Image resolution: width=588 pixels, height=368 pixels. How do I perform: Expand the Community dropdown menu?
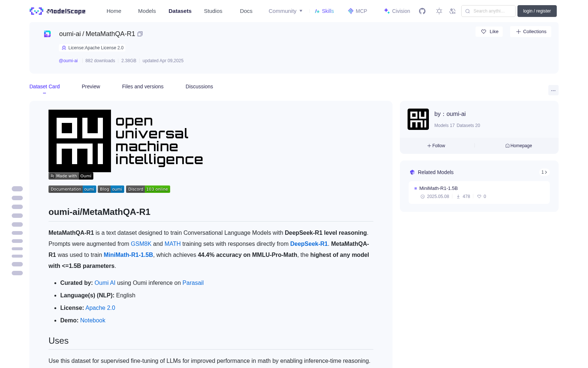286,11
